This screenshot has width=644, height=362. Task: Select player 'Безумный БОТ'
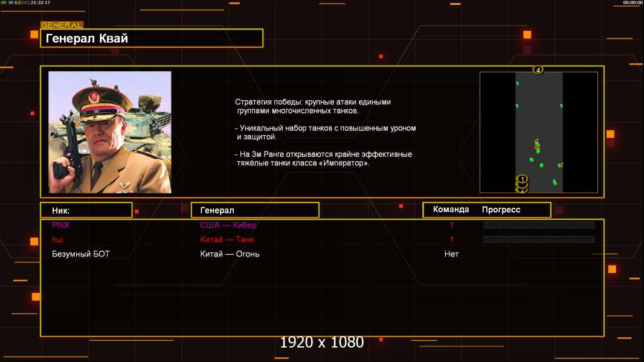(80, 254)
